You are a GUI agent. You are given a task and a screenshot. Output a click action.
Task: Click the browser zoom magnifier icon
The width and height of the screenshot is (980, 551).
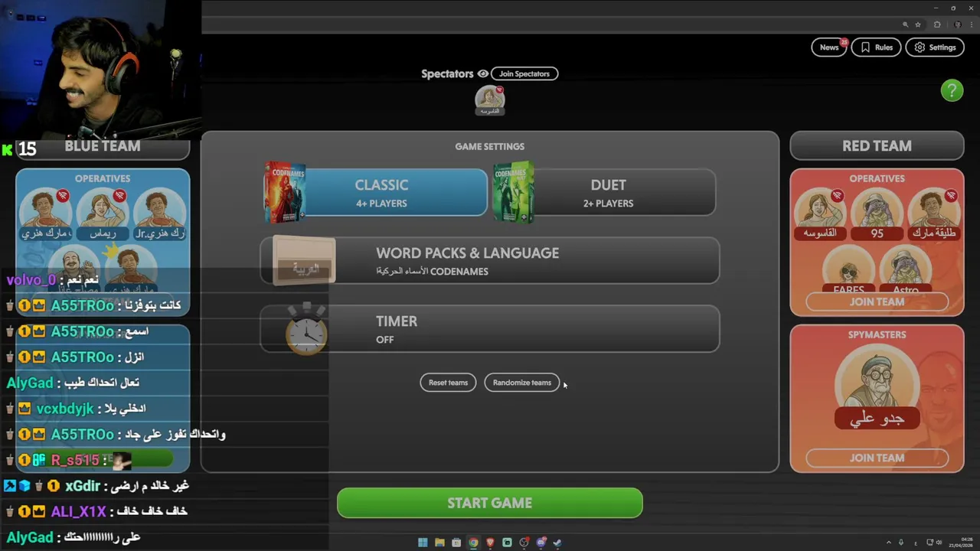(905, 24)
